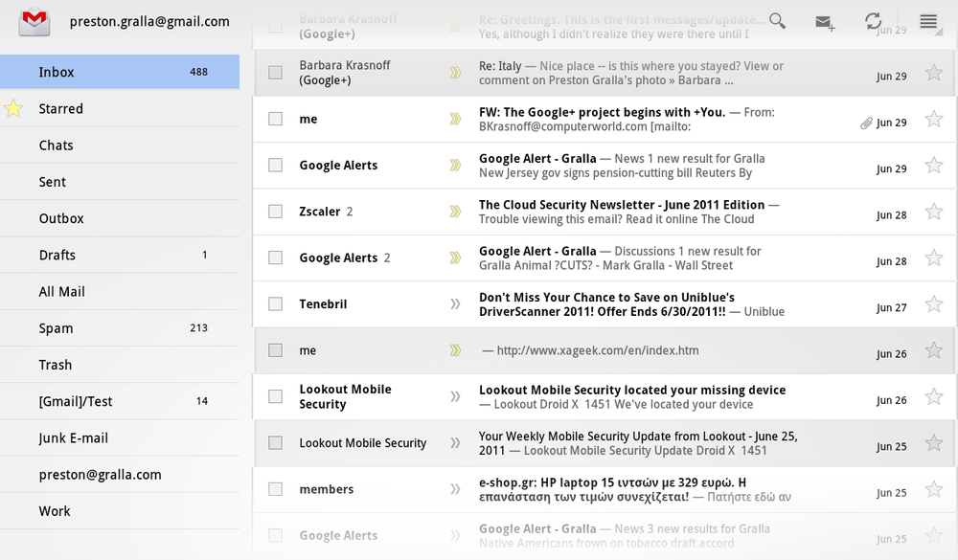The image size is (958, 560).
Task: Compose a new email message
Action: pyautogui.click(x=824, y=21)
